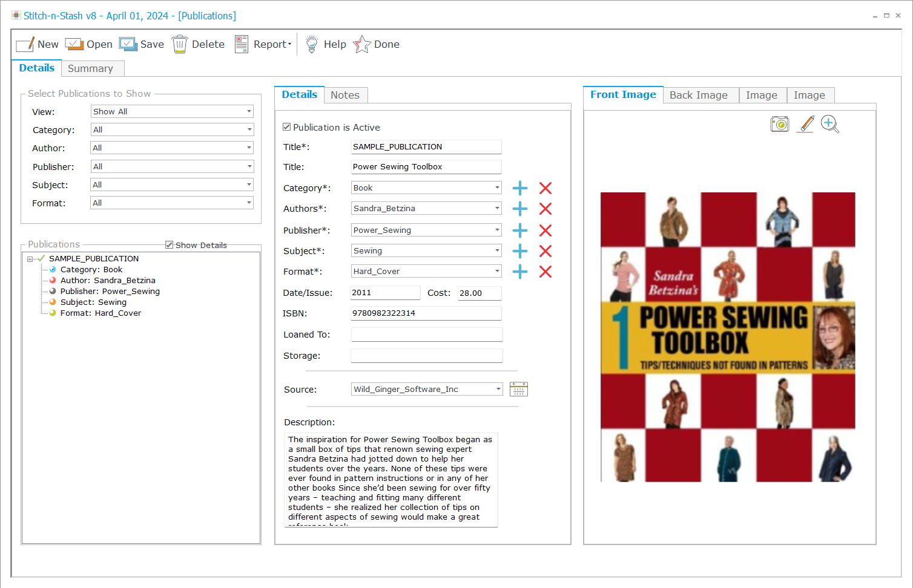Click the pencil edit image icon
Screen dimensions: 913x588
point(806,124)
